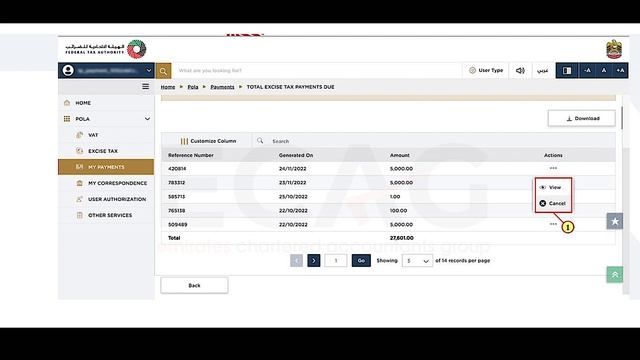Click the VAT icon in sidebar
640x360 pixels.
pyautogui.click(x=80, y=135)
